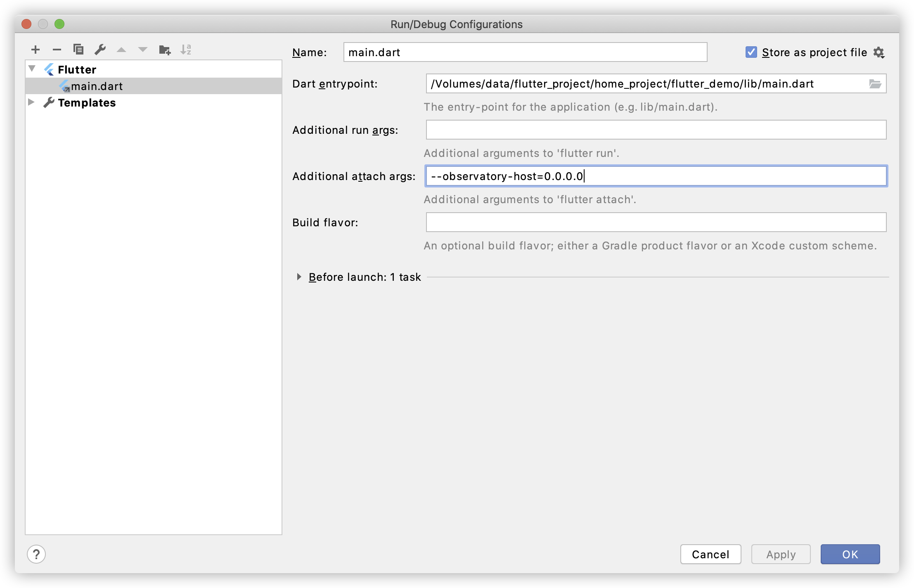Select the main.dart configuration in the tree
Viewport: 914px width, 588px height.
tap(96, 86)
